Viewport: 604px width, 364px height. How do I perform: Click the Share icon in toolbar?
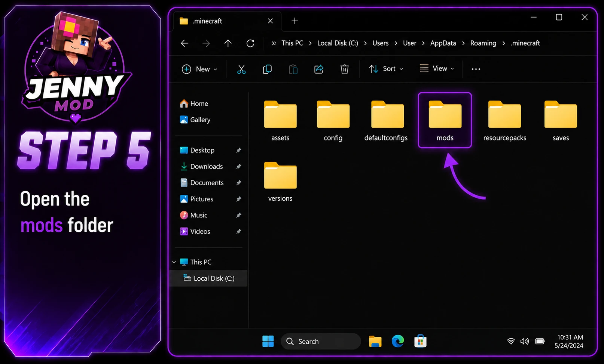[319, 69]
